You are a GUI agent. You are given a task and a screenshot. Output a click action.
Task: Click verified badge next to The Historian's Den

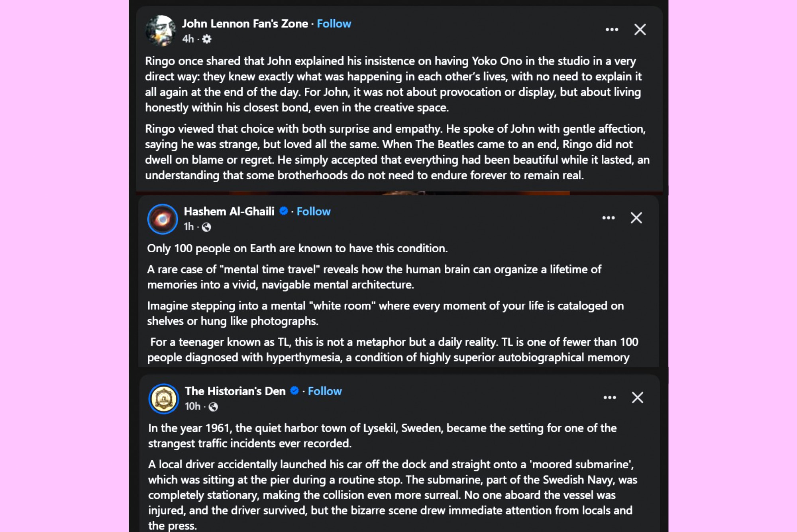[x=294, y=391]
